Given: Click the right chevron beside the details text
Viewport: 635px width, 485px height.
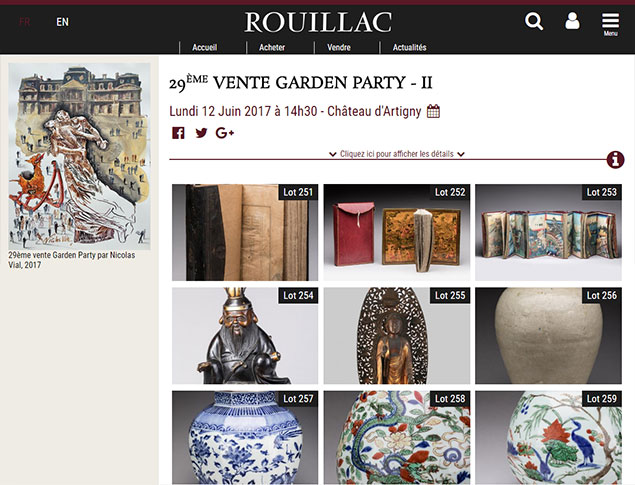Looking at the screenshot, I should (x=461, y=154).
